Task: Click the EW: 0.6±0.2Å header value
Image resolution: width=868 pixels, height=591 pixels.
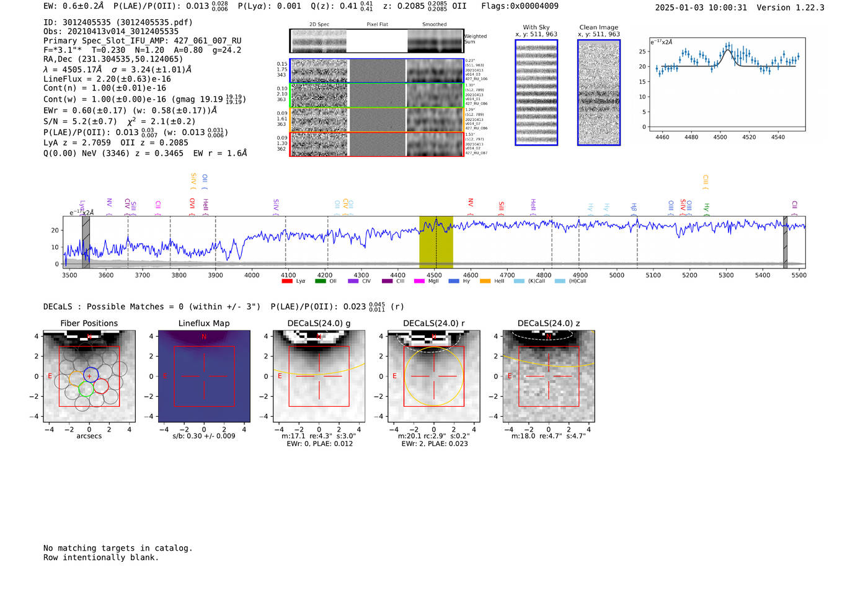Action: (74, 6)
